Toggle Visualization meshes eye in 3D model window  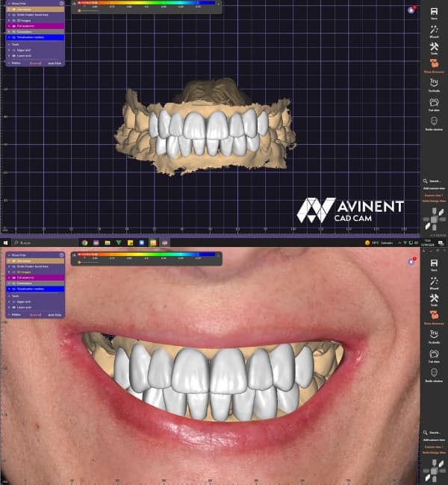(x=14, y=37)
